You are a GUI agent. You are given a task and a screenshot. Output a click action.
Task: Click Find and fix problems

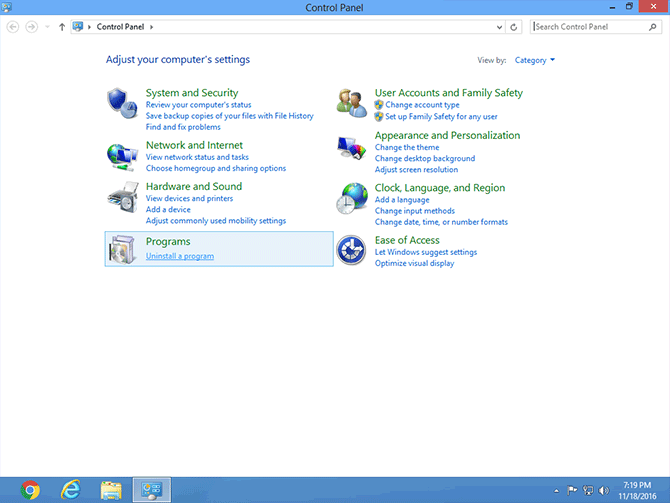coord(183,127)
